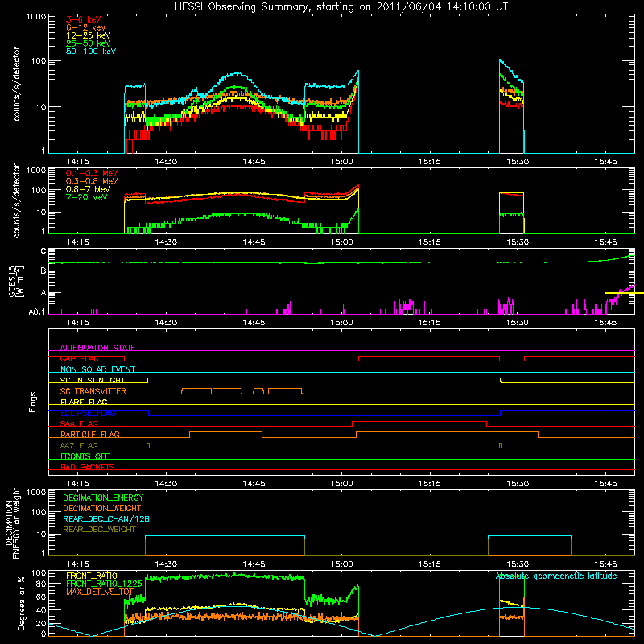
Task: Click the REAR_DEC_CHAN/128 legend label
Action: click(106, 518)
